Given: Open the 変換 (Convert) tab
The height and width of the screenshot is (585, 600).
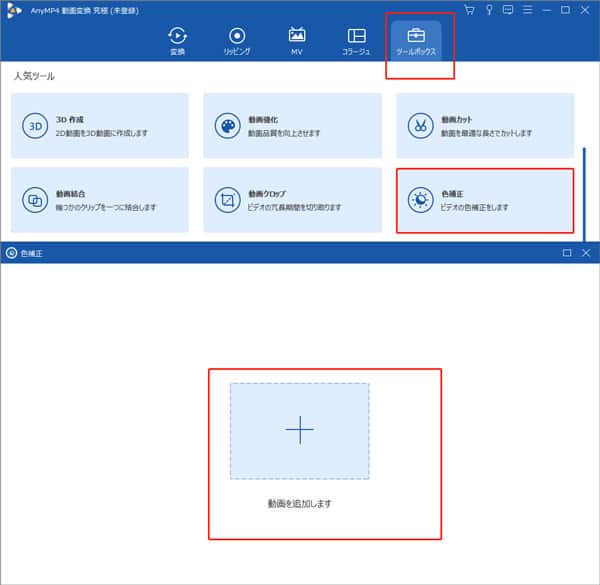Looking at the screenshot, I should click(x=177, y=41).
